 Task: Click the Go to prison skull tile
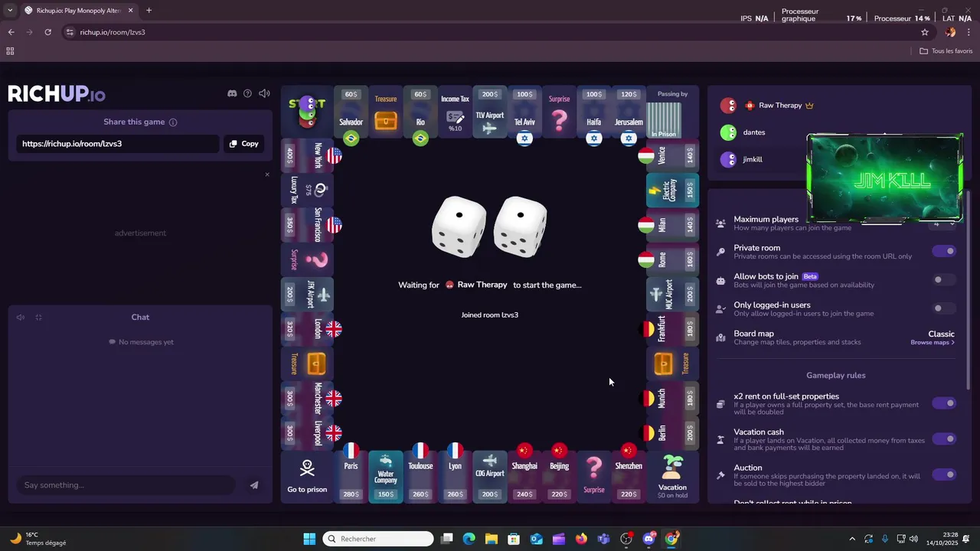click(307, 476)
